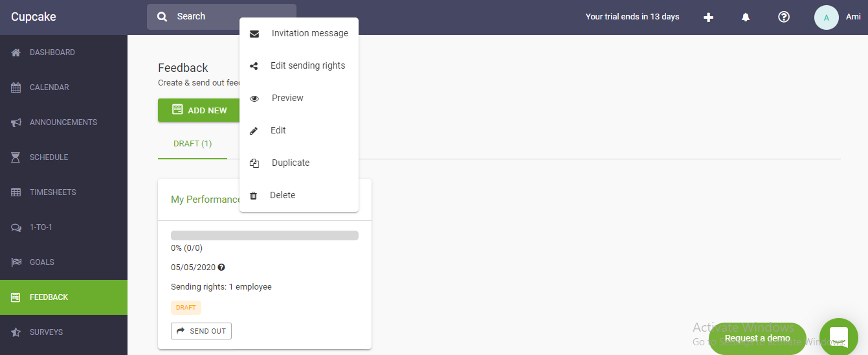Open the Timesheets section
Screen dimensions: 868x355
63,192
